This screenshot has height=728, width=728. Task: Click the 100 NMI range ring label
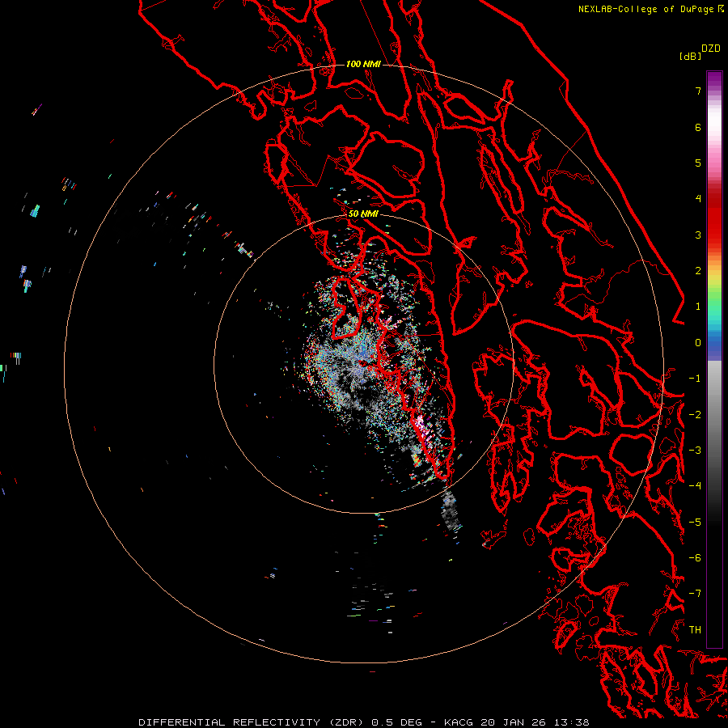363,64
